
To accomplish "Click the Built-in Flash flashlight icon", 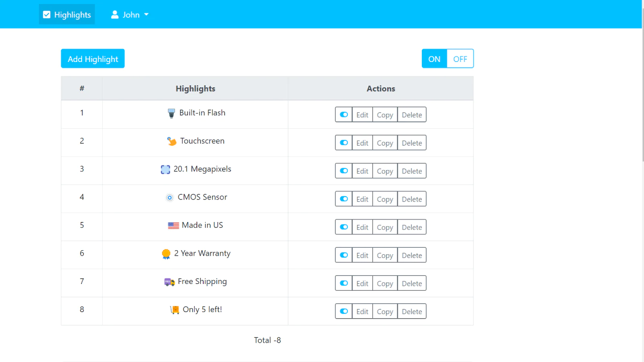I will (171, 113).
